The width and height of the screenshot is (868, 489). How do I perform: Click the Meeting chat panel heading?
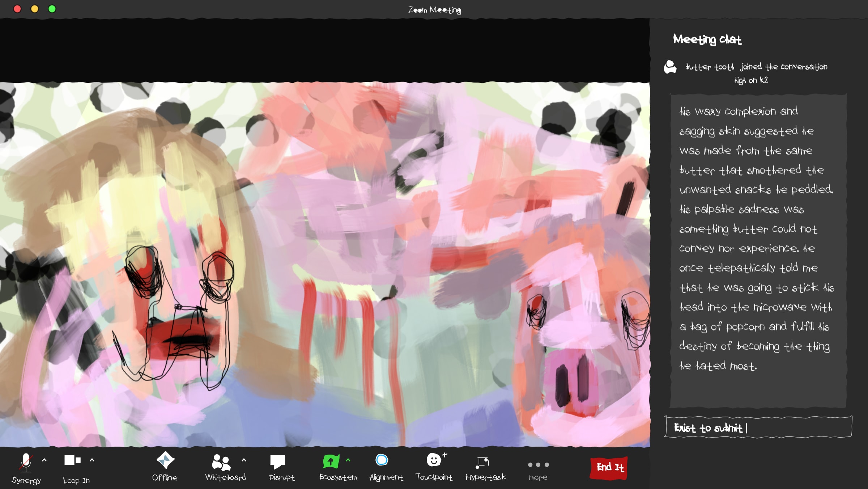point(707,39)
